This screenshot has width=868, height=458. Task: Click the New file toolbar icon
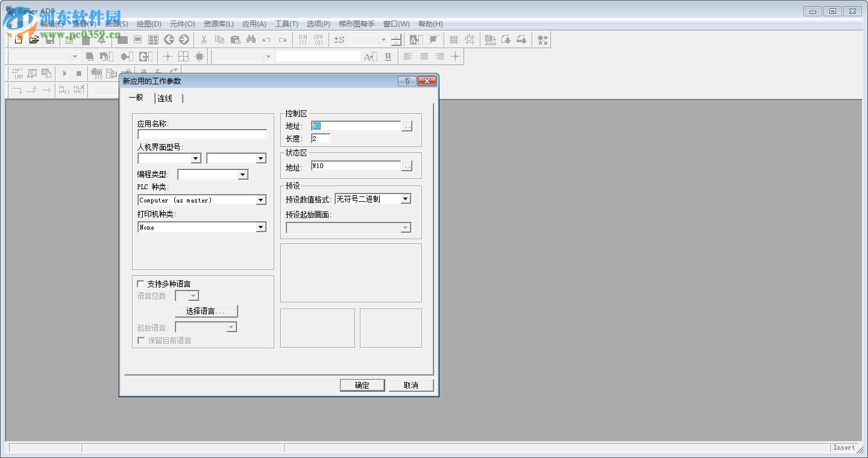point(19,40)
